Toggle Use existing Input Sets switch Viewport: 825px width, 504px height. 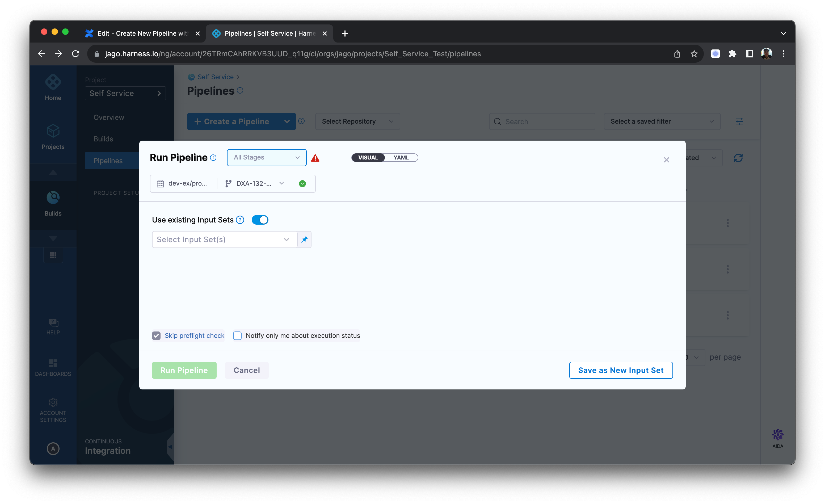pos(260,220)
